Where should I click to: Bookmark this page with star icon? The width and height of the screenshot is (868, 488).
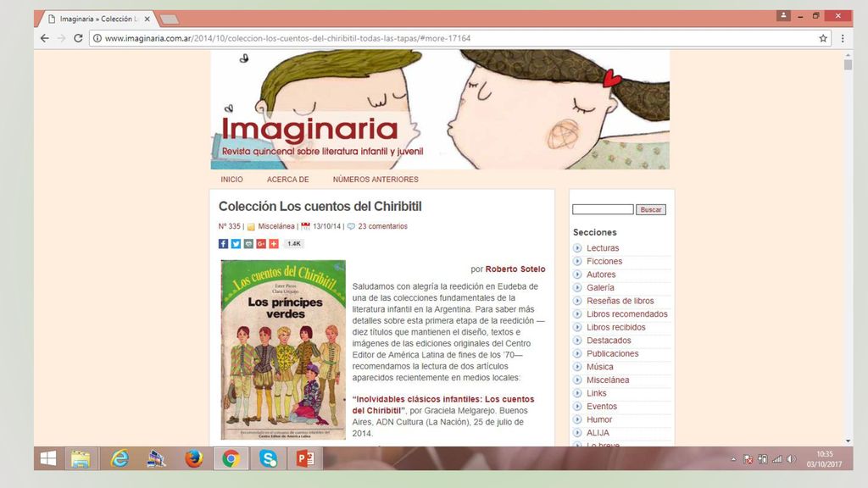pyautogui.click(x=823, y=38)
